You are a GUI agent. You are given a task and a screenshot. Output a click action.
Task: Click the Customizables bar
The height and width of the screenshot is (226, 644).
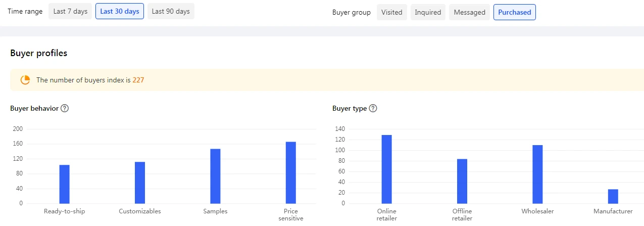(140, 183)
